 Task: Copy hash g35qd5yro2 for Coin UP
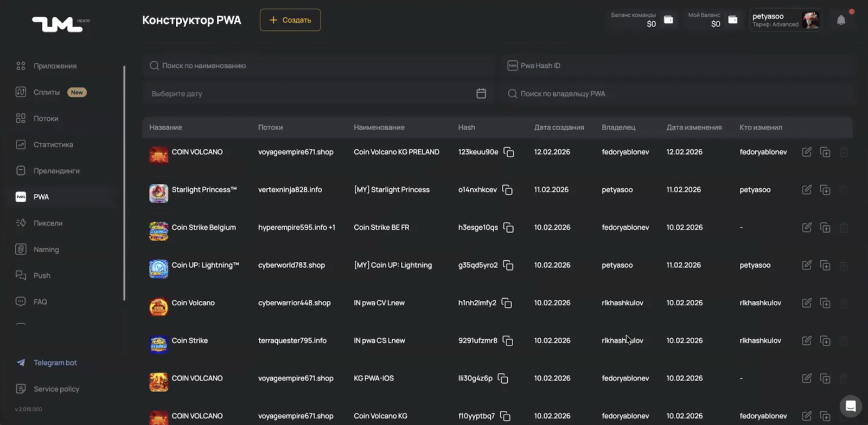[508, 266]
